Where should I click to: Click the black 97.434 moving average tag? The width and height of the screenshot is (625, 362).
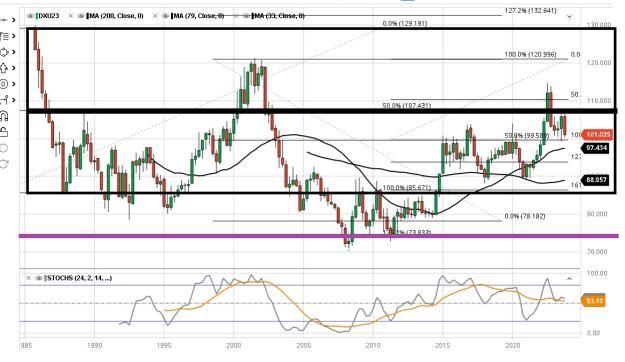pos(595,148)
